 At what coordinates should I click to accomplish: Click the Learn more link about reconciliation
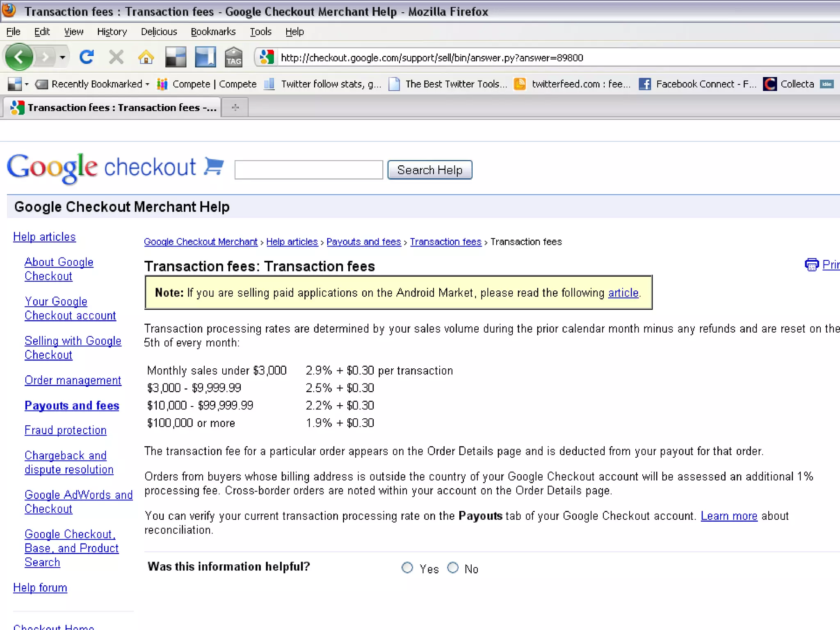tap(729, 516)
